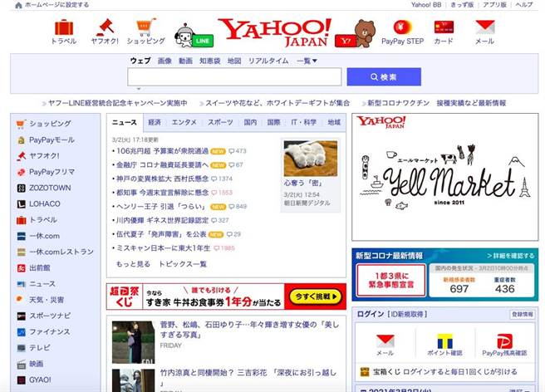Image resolution: width=545 pixels, height=392 pixels.
Task: Click the PayPay残高確認 icon
Action: 504,342
